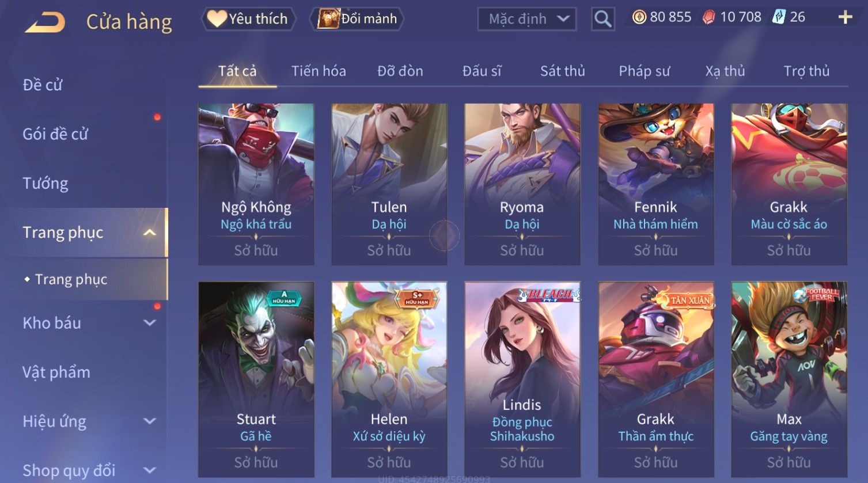Select the Xạ thủ tab

(725, 71)
